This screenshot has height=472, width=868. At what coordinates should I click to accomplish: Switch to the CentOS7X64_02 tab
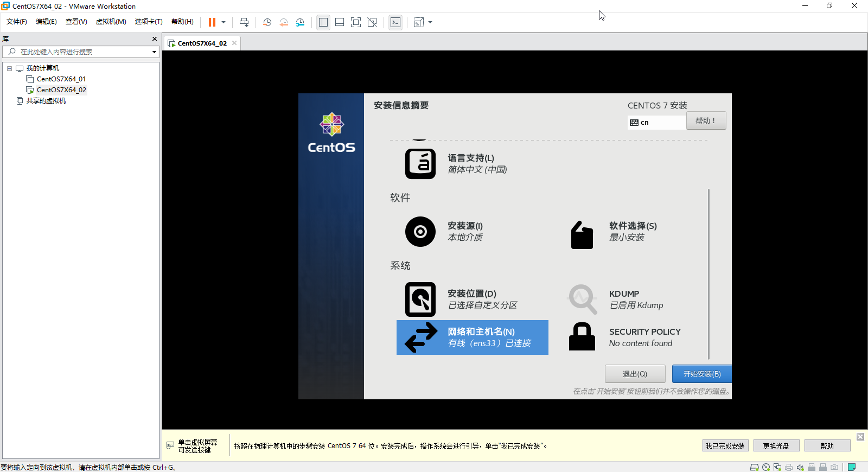[x=202, y=43]
